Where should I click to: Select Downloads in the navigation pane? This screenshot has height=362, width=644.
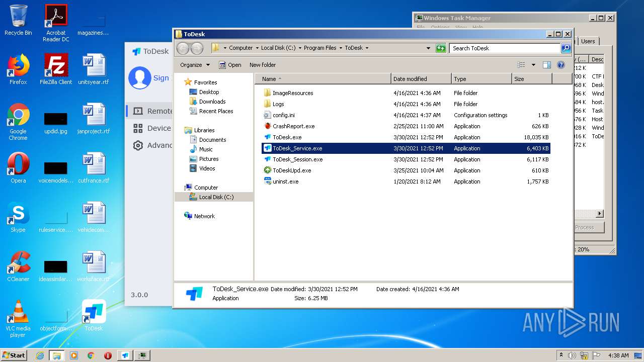[x=207, y=102]
